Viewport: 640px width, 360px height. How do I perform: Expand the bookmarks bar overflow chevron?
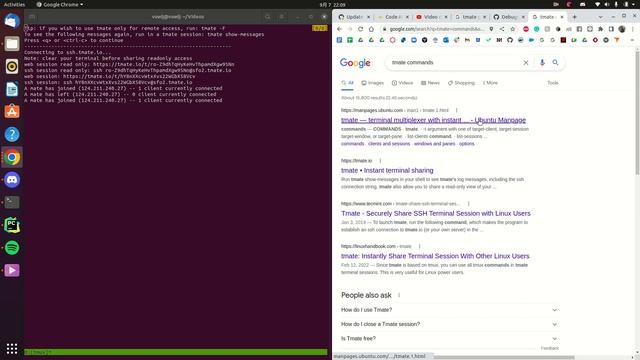coord(632,40)
